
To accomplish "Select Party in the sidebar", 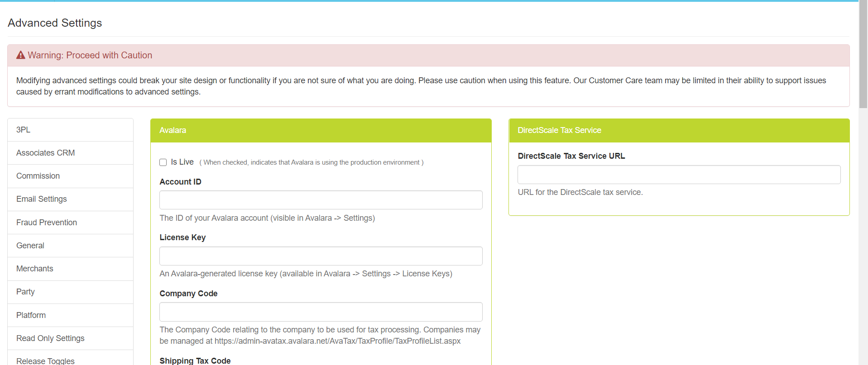I will click(x=25, y=292).
